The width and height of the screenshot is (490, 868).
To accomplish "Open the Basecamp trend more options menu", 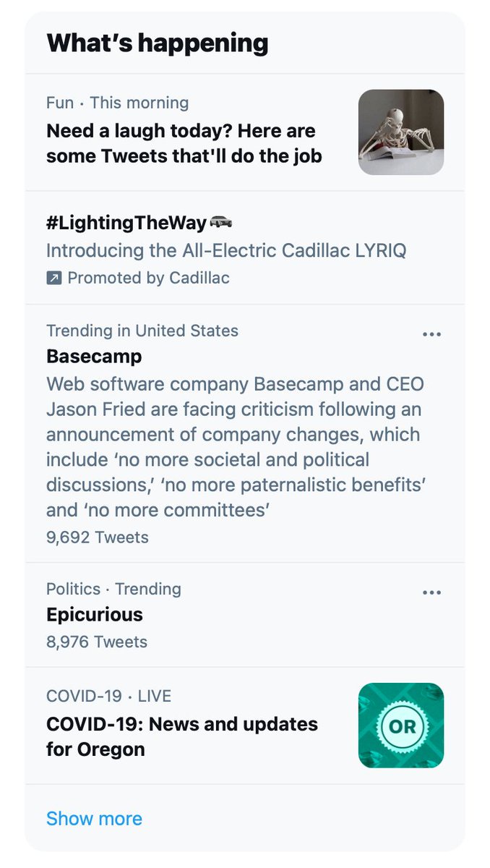I will [431, 334].
